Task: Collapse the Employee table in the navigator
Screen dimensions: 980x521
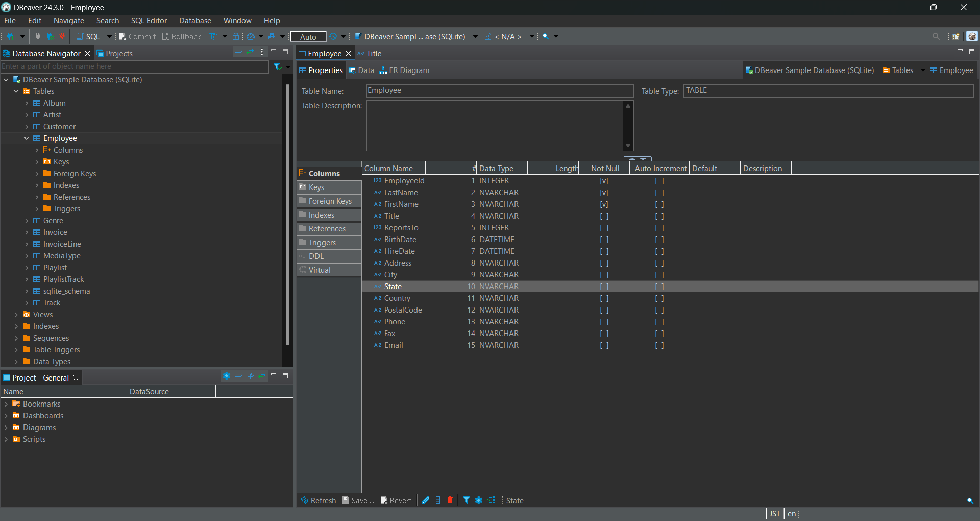Action: tap(27, 138)
